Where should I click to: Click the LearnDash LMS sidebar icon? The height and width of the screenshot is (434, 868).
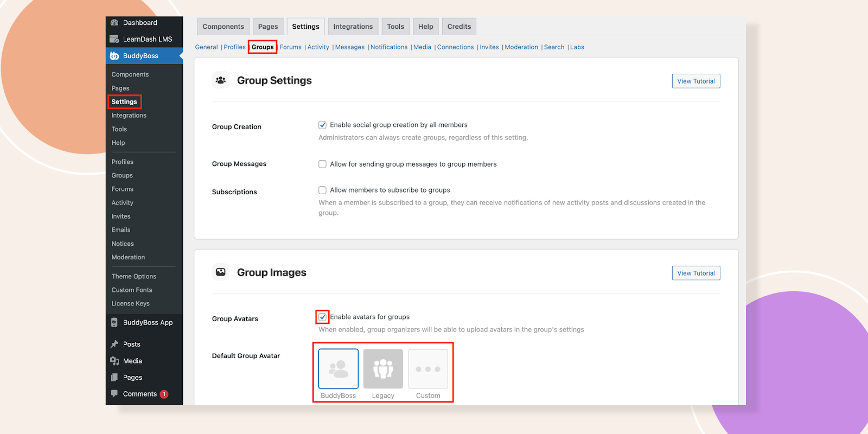[114, 39]
